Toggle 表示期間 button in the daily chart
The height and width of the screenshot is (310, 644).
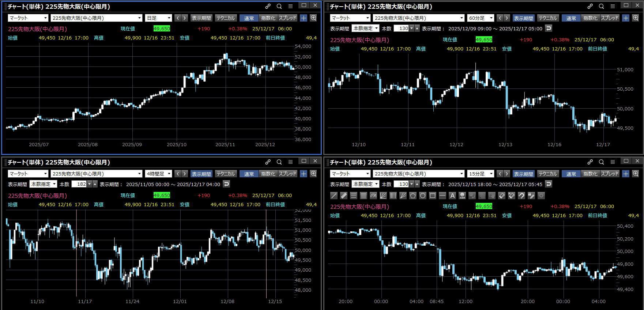(x=201, y=18)
